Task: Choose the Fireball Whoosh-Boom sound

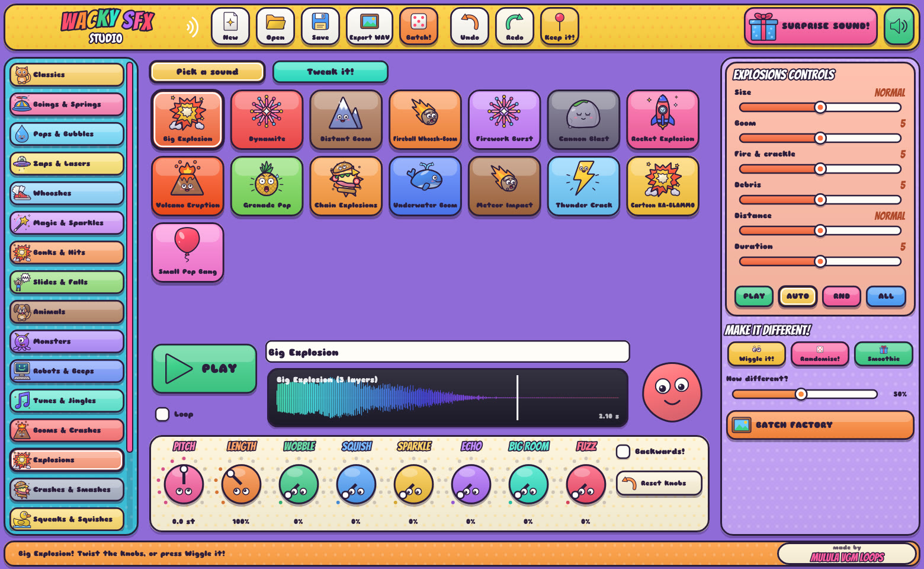Action: point(425,119)
